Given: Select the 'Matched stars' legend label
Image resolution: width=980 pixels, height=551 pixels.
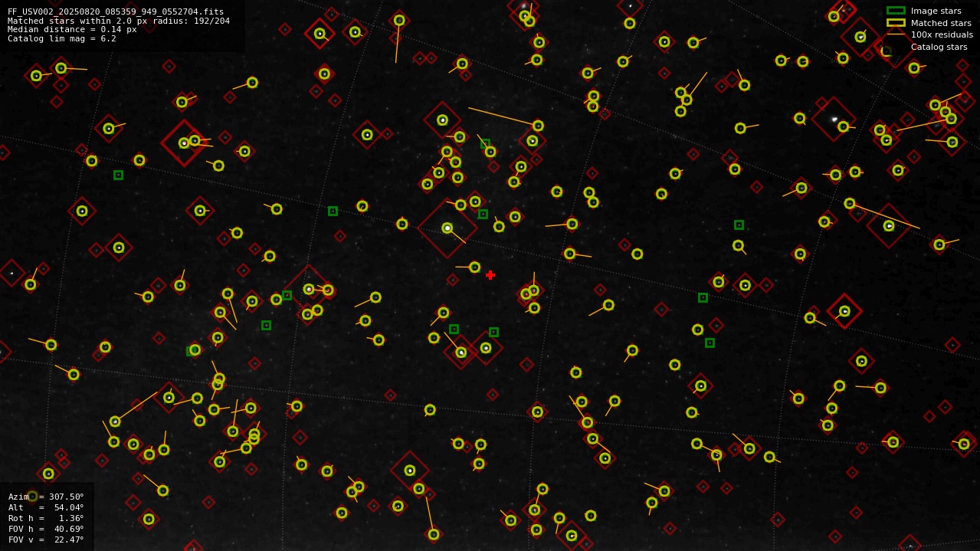Looking at the screenshot, I should click(x=941, y=23).
